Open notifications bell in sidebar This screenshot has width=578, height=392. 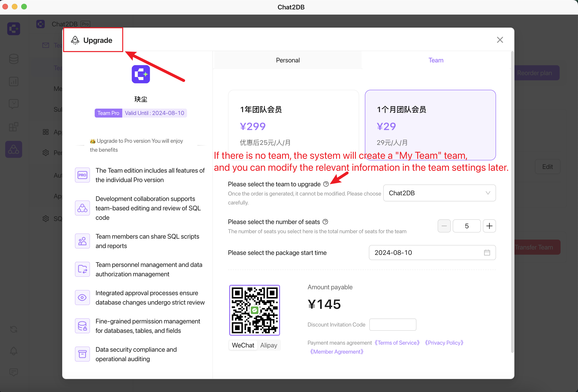tap(14, 351)
